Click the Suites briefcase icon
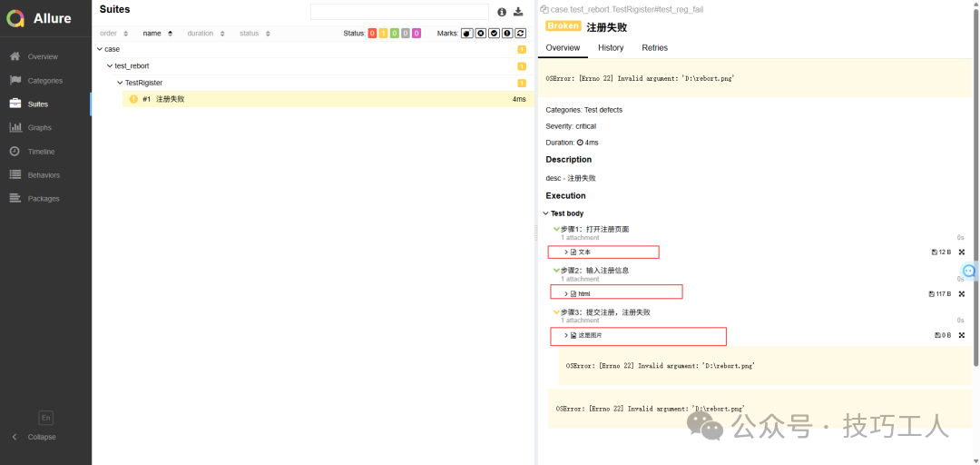Image resolution: width=980 pixels, height=465 pixels. [15, 104]
